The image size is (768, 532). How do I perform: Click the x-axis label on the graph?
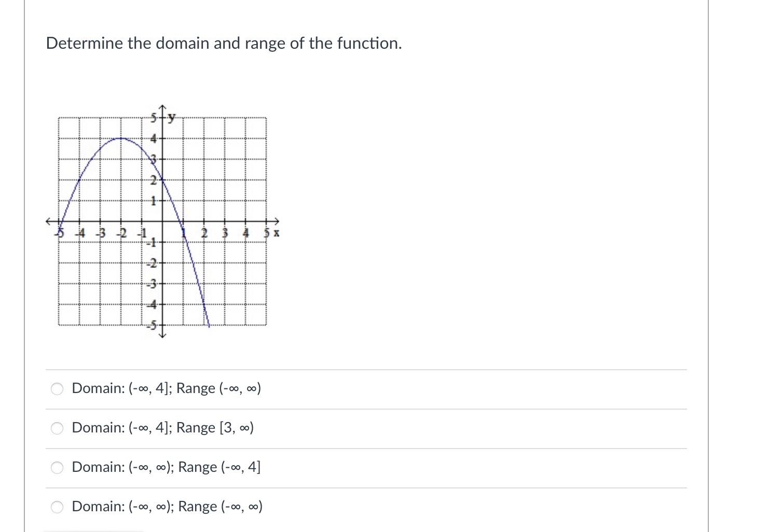[x=277, y=233]
